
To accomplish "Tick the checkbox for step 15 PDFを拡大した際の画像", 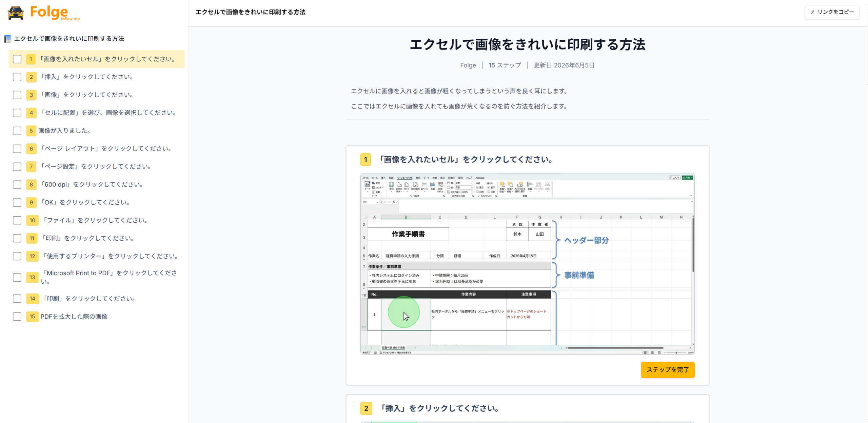I will click(17, 317).
